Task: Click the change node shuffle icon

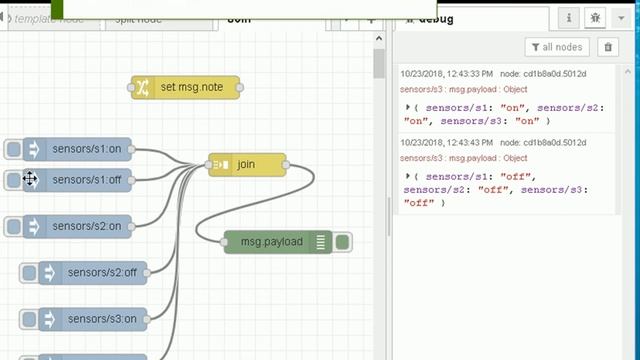Action: (142, 87)
